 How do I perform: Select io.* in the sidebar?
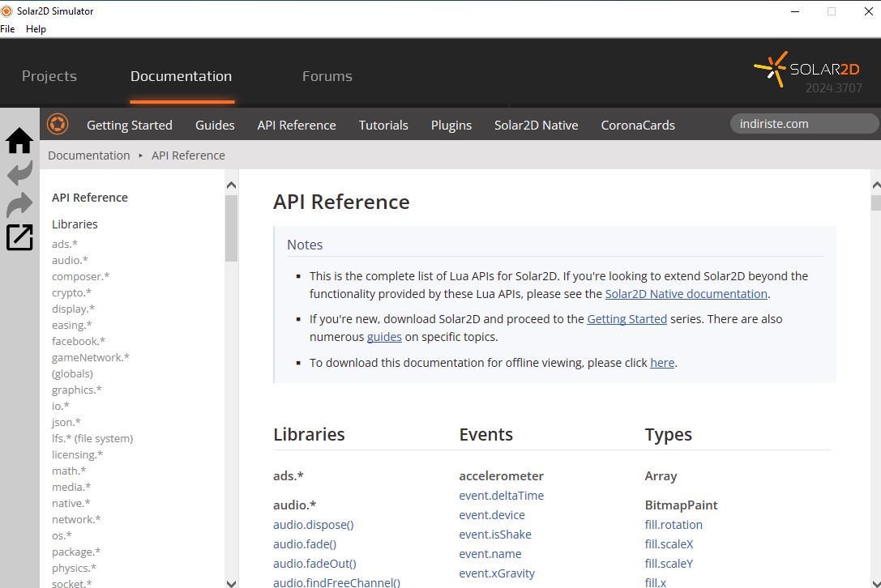[61, 406]
